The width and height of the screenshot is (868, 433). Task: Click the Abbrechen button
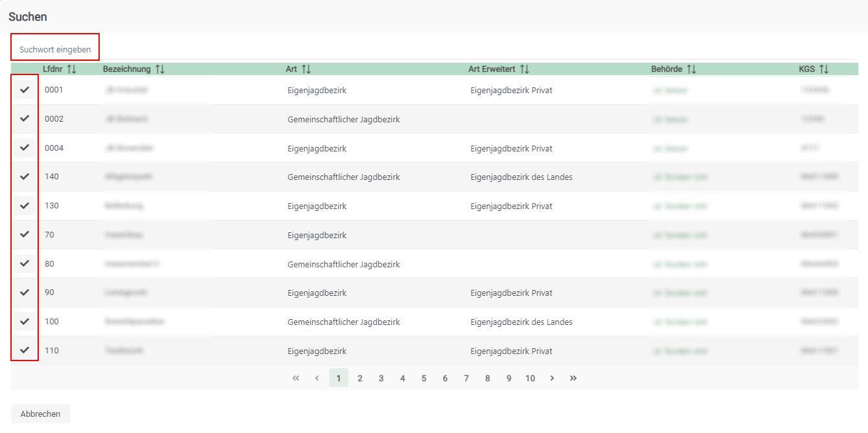[40, 414]
